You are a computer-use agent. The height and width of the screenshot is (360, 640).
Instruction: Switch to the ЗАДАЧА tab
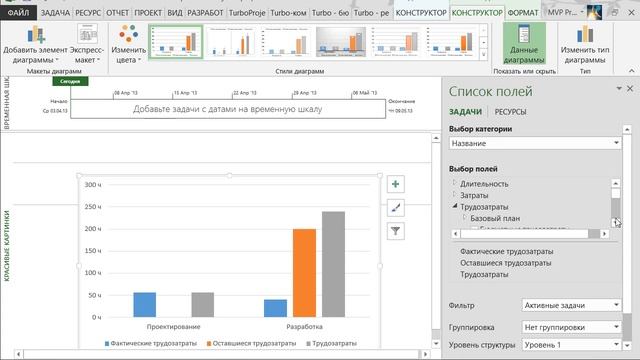coord(55,13)
